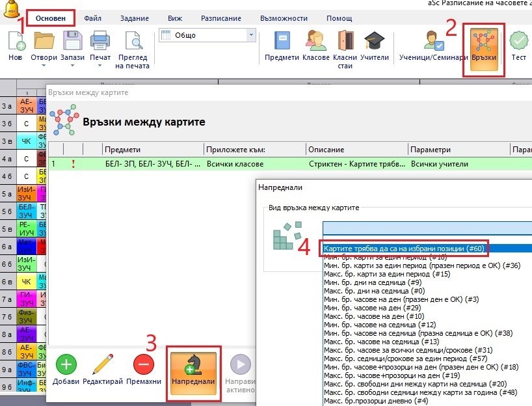Expand the Общо view dropdown
This screenshot has width=532, height=406.
tap(252, 35)
